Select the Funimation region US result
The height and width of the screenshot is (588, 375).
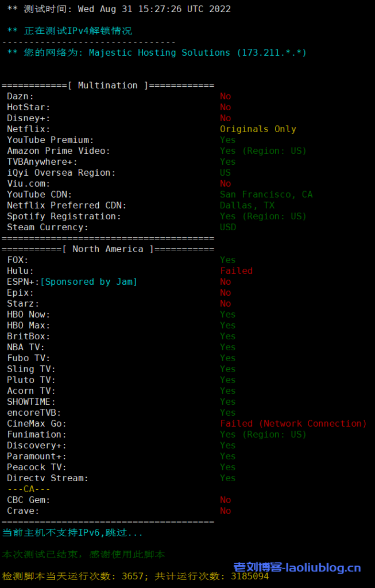263,435
